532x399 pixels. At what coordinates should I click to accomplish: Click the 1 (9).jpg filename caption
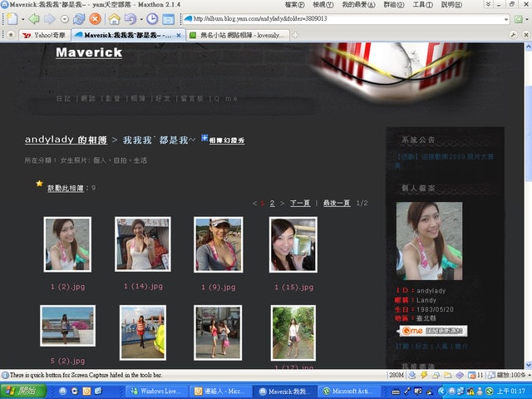[x=219, y=288]
